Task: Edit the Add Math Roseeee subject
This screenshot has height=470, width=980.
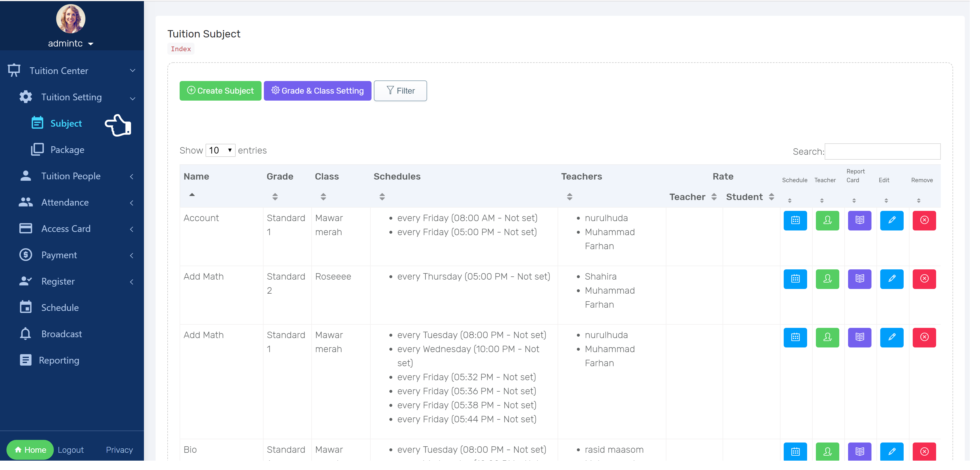Action: 892,279
